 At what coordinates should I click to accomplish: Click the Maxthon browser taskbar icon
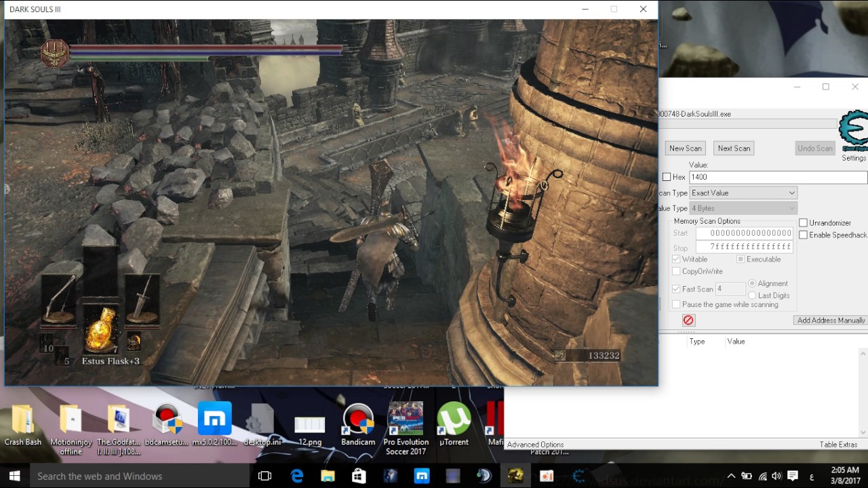tap(421, 476)
